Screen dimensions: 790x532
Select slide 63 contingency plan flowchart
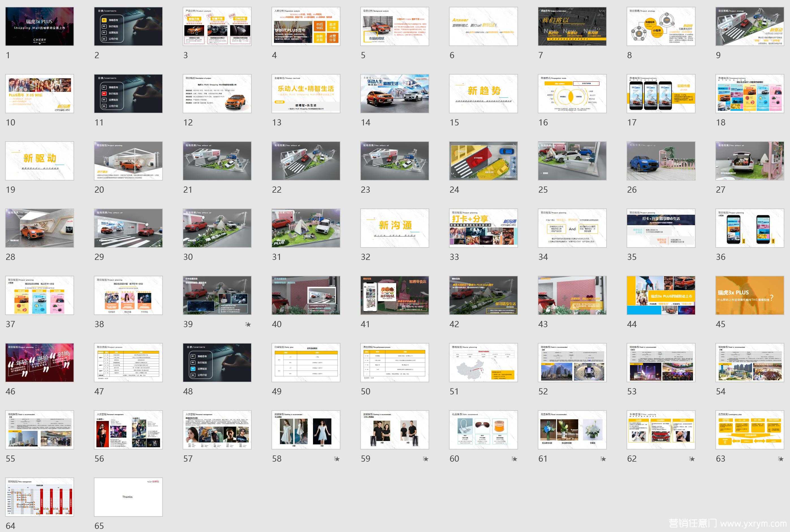(x=750, y=429)
